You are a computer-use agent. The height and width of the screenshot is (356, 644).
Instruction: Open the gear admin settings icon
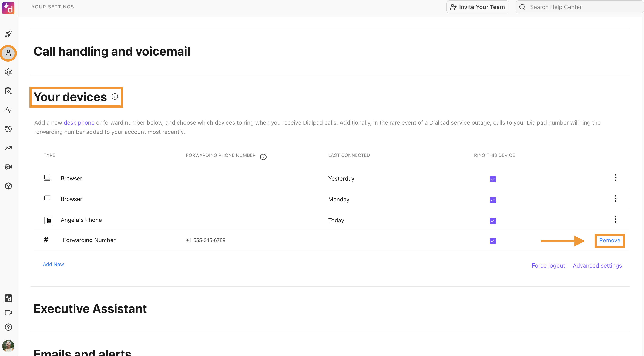tap(8, 72)
